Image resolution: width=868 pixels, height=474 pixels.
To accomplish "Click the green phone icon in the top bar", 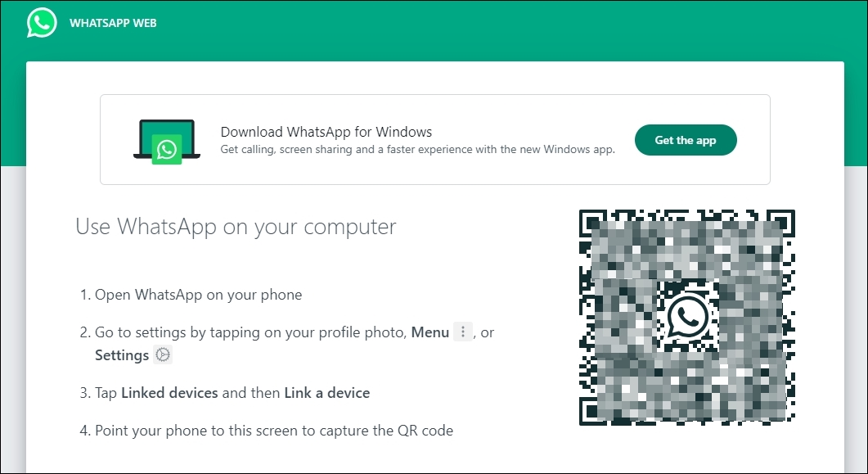I will (x=41, y=22).
